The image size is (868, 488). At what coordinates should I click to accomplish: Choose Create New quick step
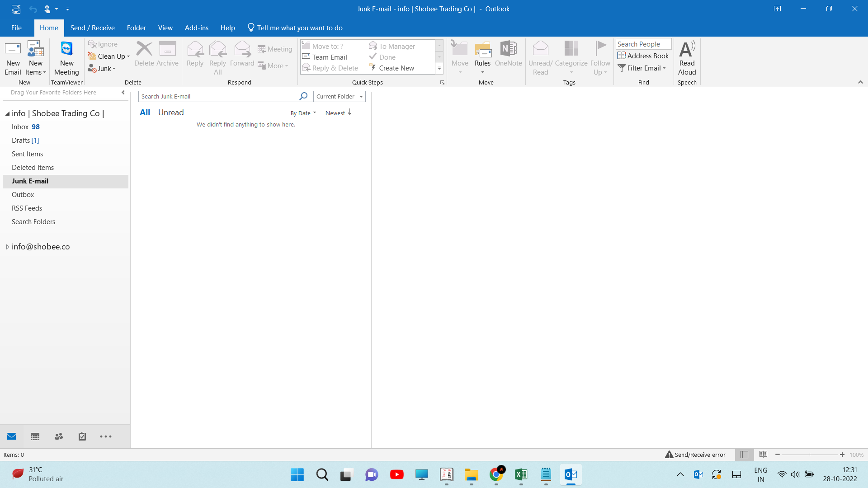click(392, 68)
